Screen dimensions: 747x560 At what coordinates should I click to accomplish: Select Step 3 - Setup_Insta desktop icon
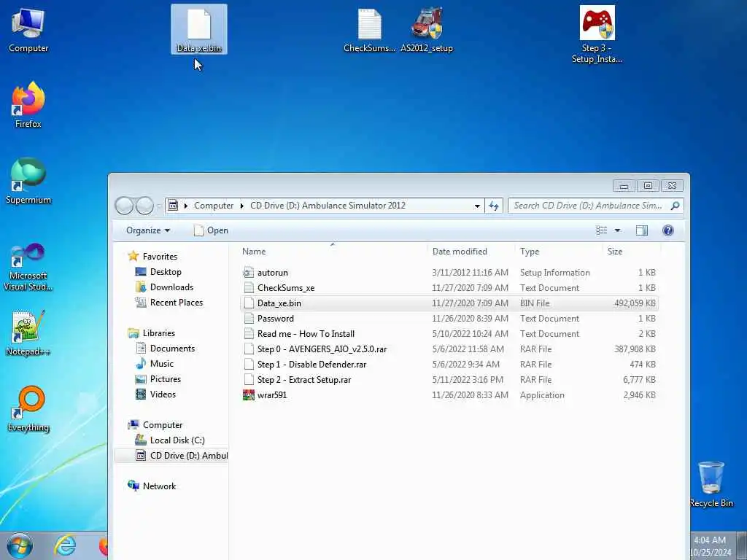coord(597,34)
